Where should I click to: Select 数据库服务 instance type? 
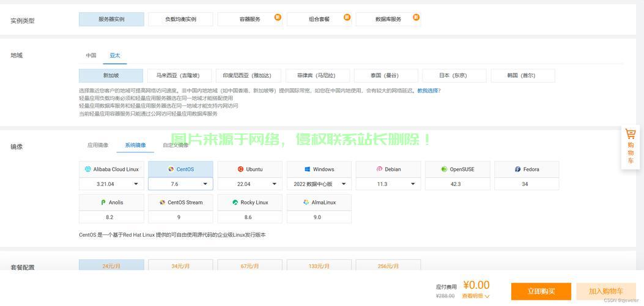388,20
